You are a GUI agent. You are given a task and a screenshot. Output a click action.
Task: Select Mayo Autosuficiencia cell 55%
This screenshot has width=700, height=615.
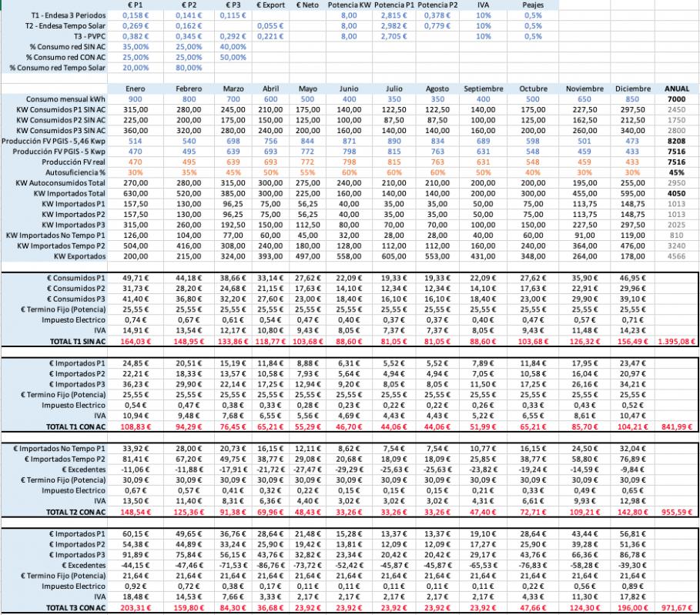(307, 172)
